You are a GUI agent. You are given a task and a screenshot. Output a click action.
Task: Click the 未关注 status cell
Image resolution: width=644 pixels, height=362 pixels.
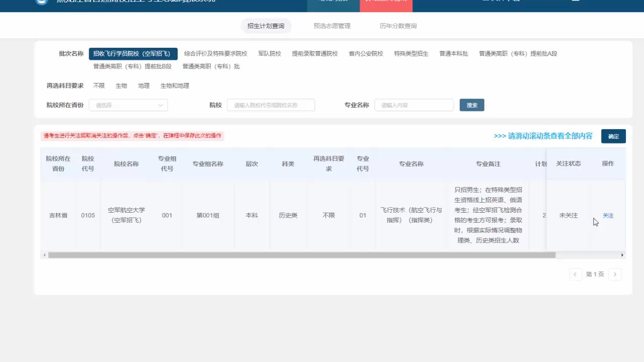(569, 216)
